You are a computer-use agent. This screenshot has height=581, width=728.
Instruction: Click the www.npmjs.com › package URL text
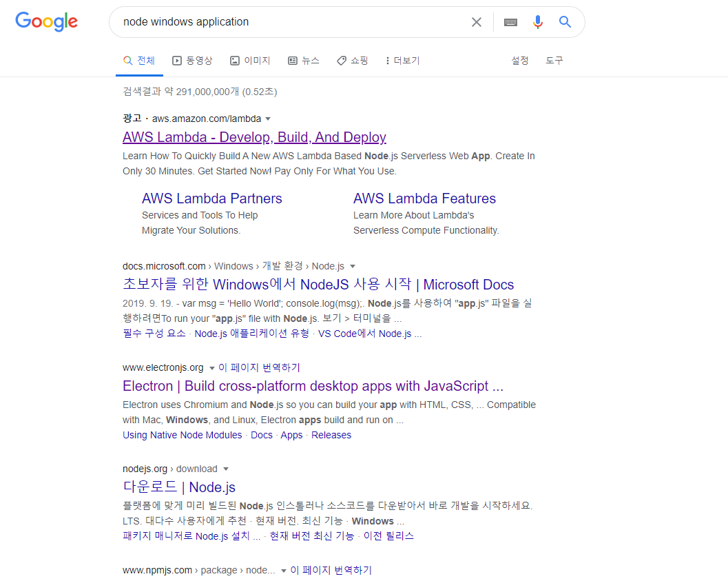click(x=199, y=570)
